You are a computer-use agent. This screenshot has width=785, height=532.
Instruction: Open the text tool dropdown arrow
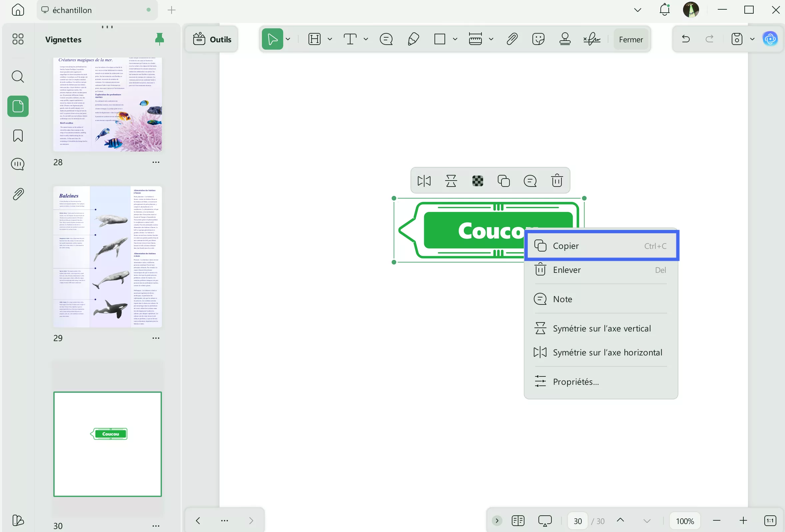coord(366,39)
